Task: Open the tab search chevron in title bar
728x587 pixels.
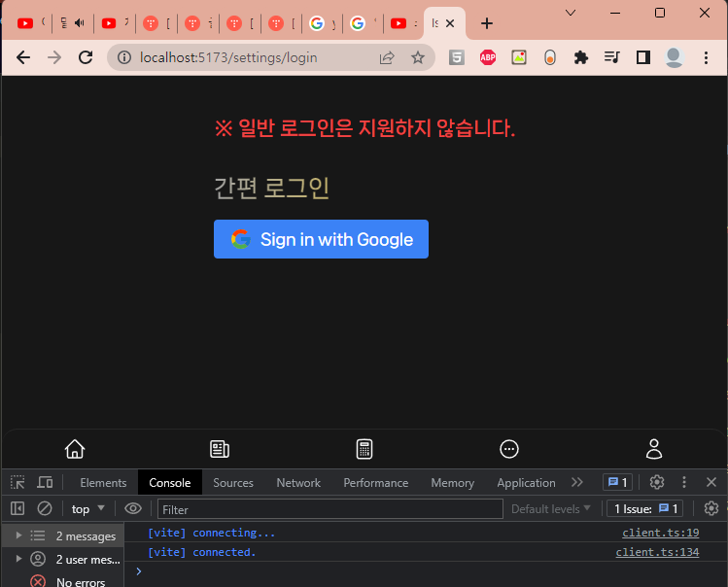Action: point(571,13)
